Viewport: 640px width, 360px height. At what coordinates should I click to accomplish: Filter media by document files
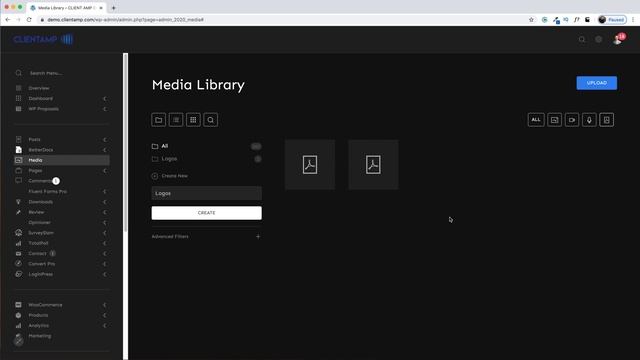(607, 120)
